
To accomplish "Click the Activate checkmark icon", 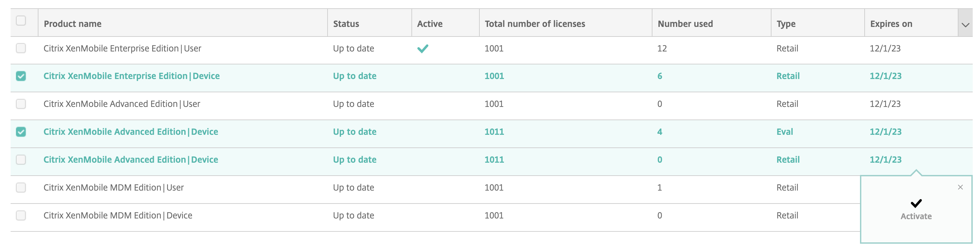I will (916, 204).
